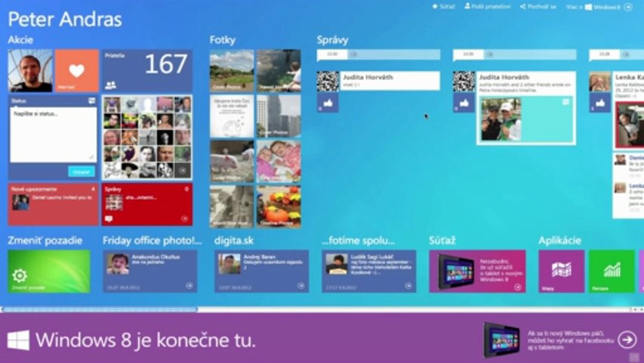Click the Lenka avatar in Správy
Image resolution: width=644 pixels, height=363 pixels.
(x=600, y=81)
